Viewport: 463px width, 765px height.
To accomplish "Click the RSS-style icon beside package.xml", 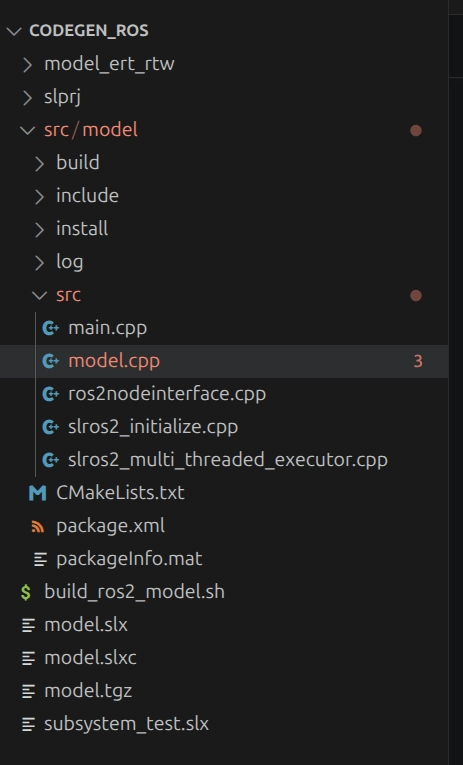I will coord(38,526).
